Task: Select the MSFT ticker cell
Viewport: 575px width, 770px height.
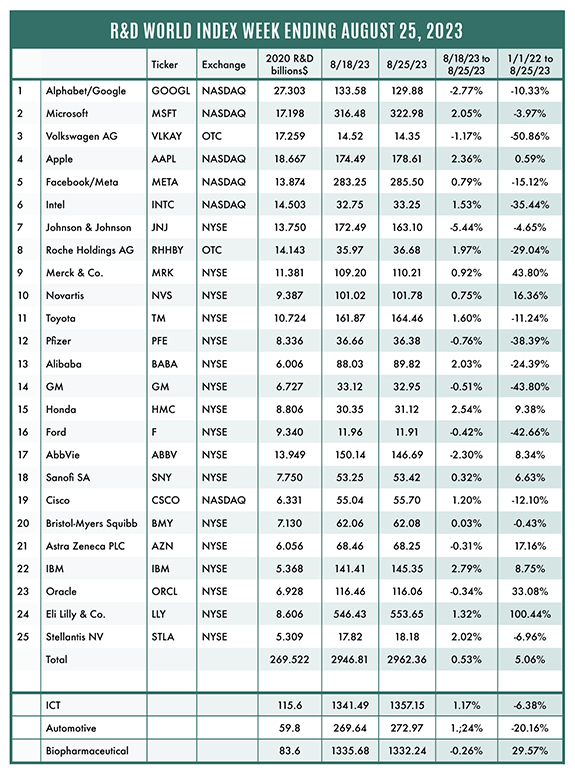Action: [164, 113]
